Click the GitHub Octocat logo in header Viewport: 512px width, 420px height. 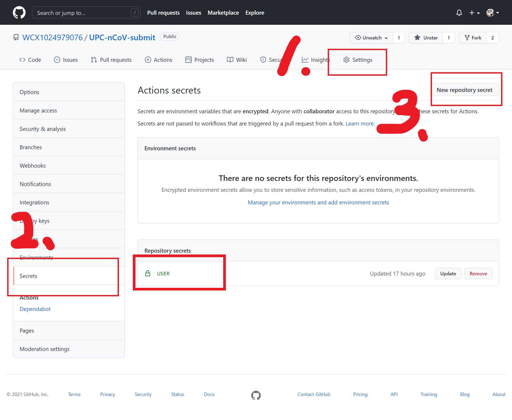coord(19,13)
